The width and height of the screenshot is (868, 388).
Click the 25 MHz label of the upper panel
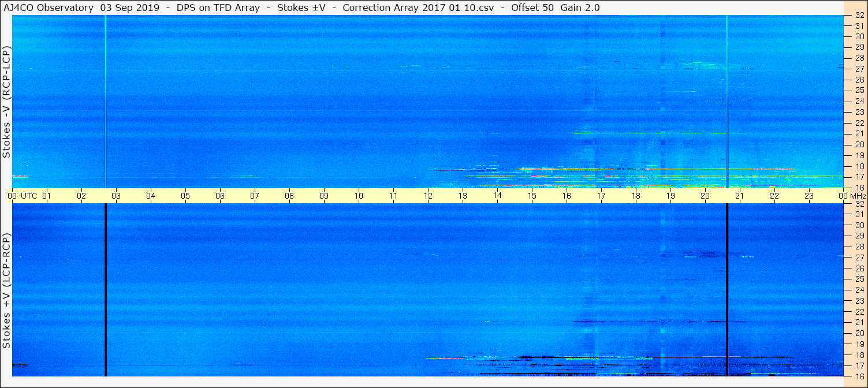click(x=859, y=90)
